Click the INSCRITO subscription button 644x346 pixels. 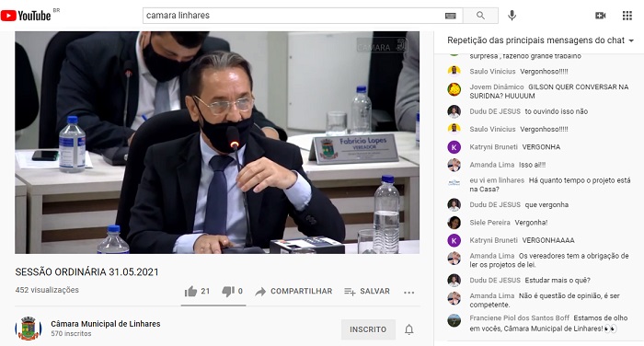pyautogui.click(x=368, y=329)
